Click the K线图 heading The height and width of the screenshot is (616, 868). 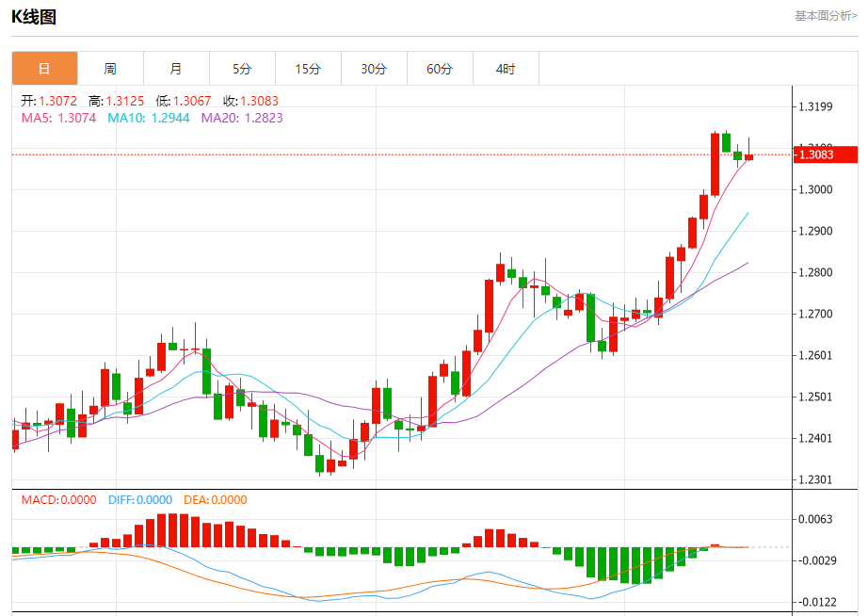pos(34,17)
